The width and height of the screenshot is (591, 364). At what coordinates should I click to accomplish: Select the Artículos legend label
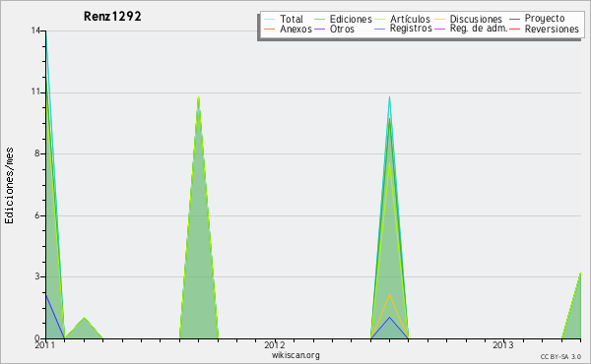pos(410,19)
